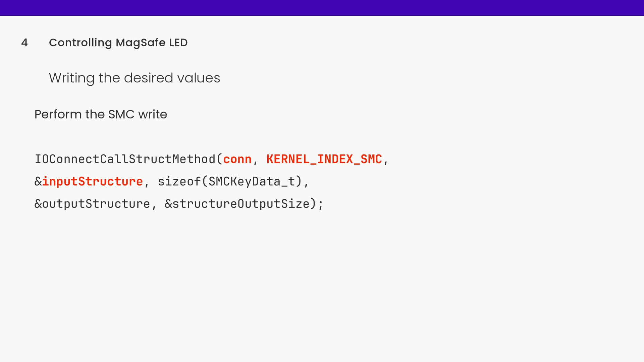Select the IOConnectCallStructMethod function name

tap(125, 159)
